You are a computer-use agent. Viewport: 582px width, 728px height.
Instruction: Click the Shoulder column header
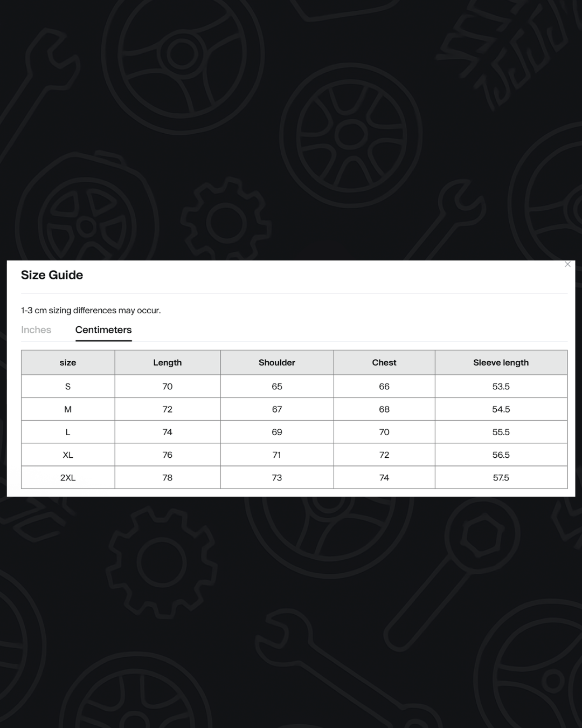(277, 362)
